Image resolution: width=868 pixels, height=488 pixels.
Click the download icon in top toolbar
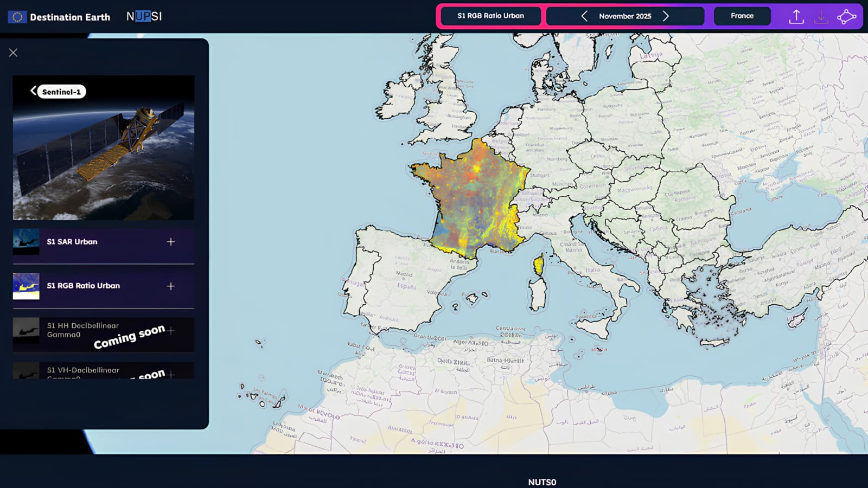(821, 17)
